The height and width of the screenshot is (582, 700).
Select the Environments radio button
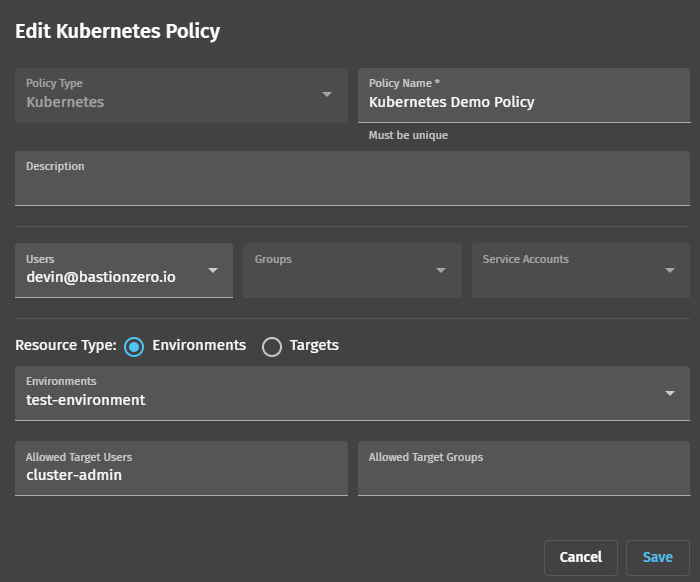point(134,347)
